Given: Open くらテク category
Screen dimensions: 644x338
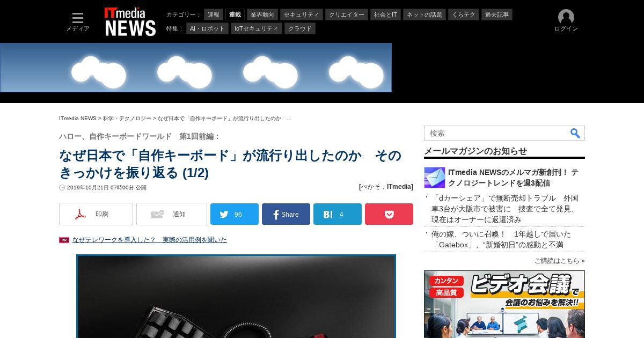Looking at the screenshot, I should click(x=464, y=14).
